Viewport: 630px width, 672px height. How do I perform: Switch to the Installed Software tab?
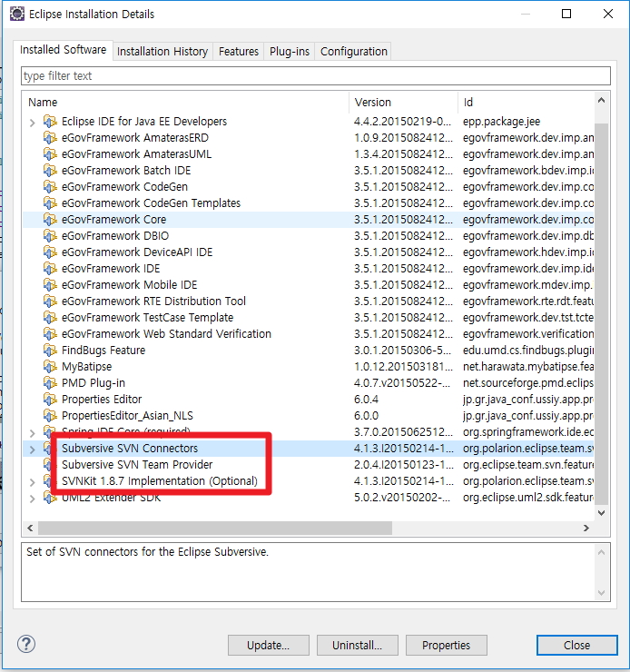(x=63, y=50)
